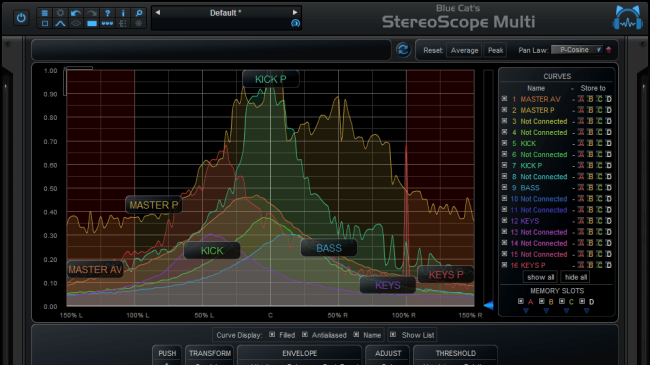Toggle memory slot D checkbox
The image size is (650, 365).
tap(582, 301)
